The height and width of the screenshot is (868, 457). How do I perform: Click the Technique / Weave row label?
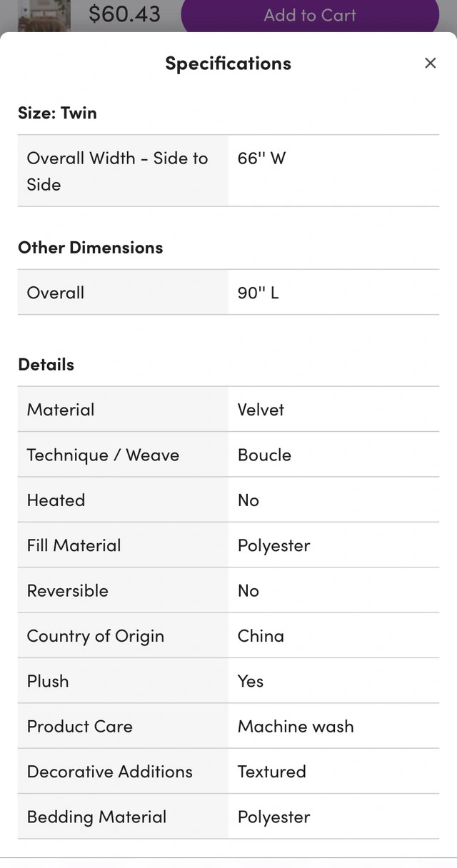point(103,455)
